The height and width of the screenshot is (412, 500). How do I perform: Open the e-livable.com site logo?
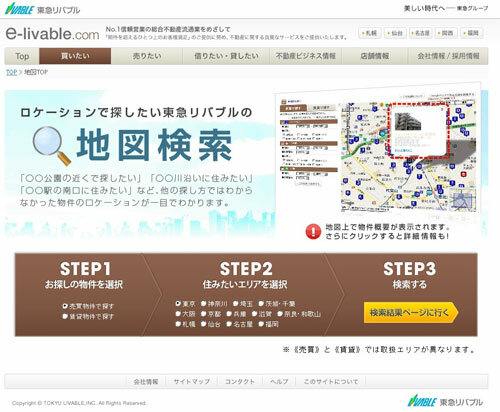coord(52,33)
